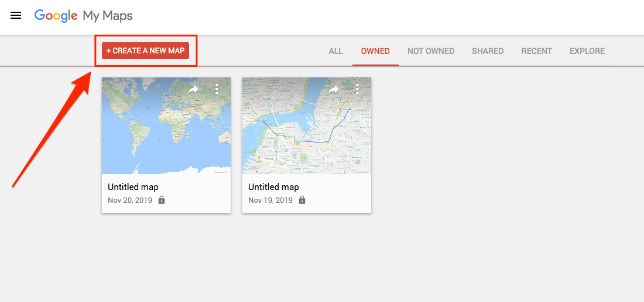The height and width of the screenshot is (302, 644).
Task: Open the world map thumbnail
Action: pos(166,125)
